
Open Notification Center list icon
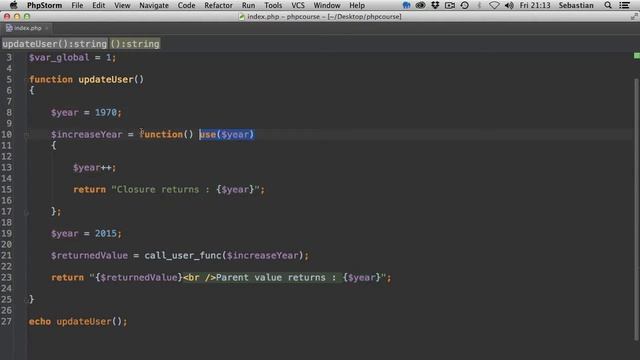(x=624, y=5)
